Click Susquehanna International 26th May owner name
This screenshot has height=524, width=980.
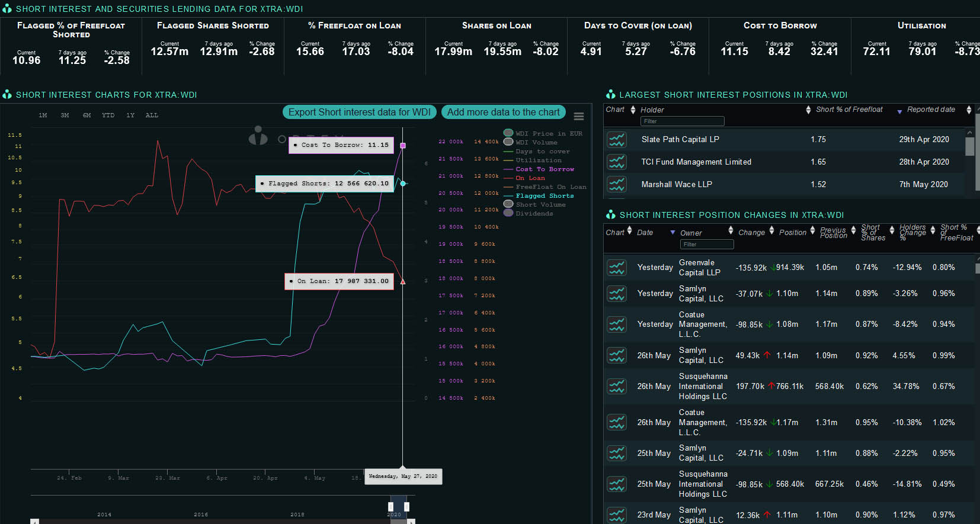tap(703, 386)
